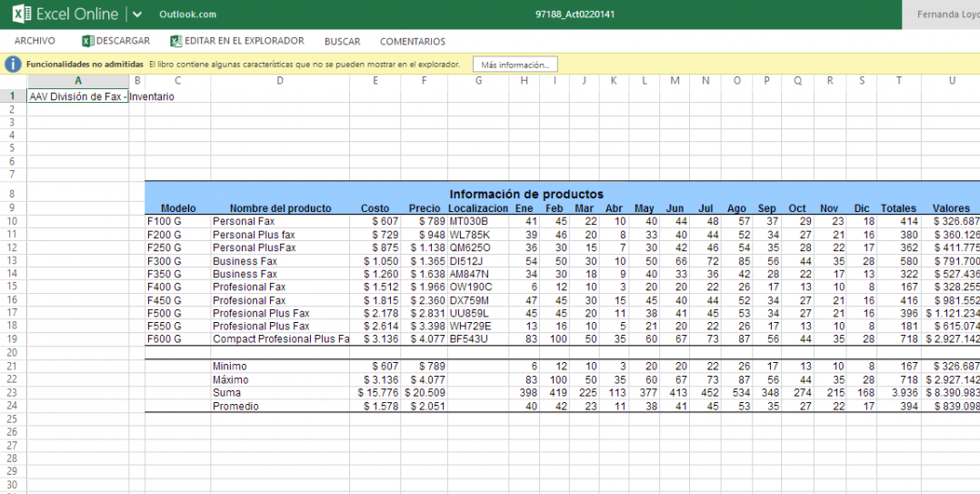Click the Excel icon beside EDITAR EN EL EXPLORADOR
Image resolution: width=980 pixels, height=494 pixels.
tap(176, 41)
